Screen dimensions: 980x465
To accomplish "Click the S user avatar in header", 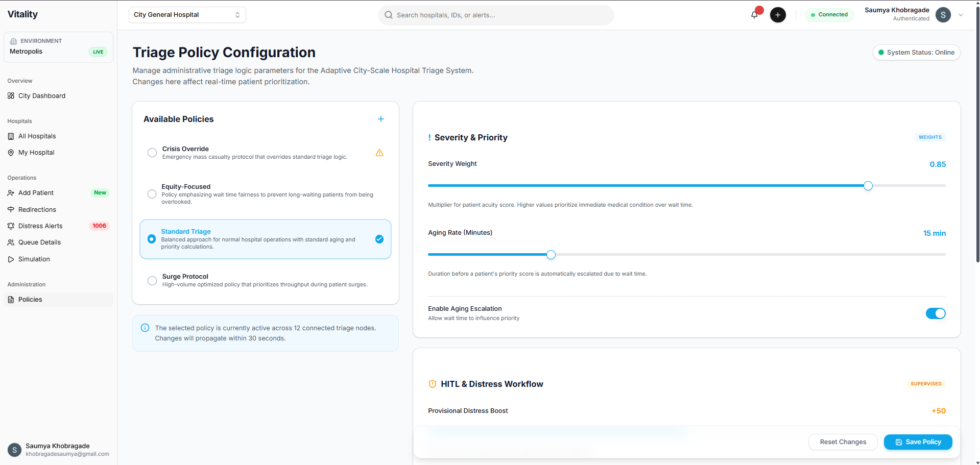I will coord(943,15).
